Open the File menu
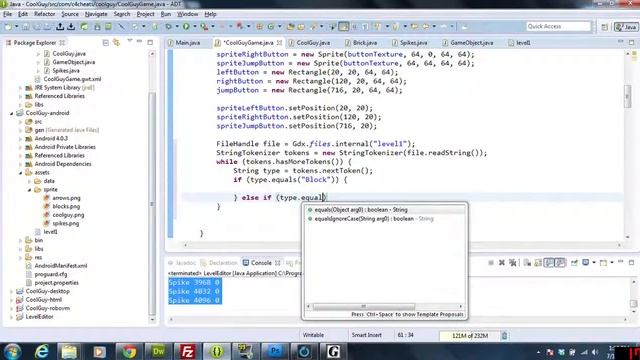The image size is (640, 360). click(7, 14)
